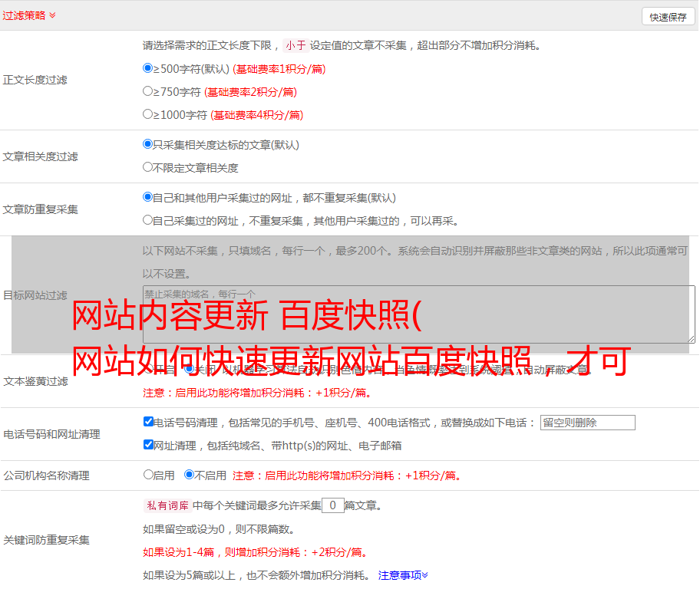The width and height of the screenshot is (700, 589).
Task: Select the ≥500字符 default length option
Action: (148, 68)
